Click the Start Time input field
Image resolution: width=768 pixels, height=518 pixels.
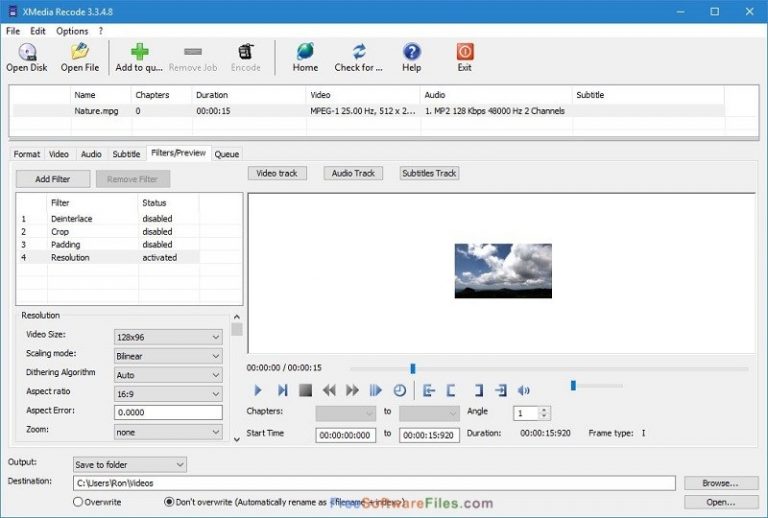pos(346,435)
